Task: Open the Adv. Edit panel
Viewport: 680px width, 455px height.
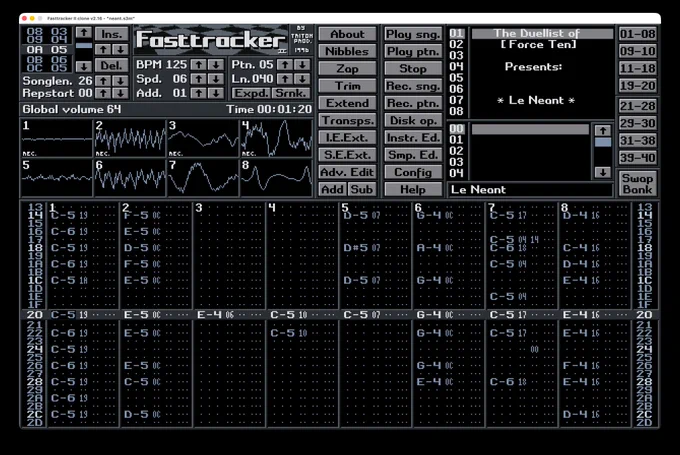Action: point(347,172)
